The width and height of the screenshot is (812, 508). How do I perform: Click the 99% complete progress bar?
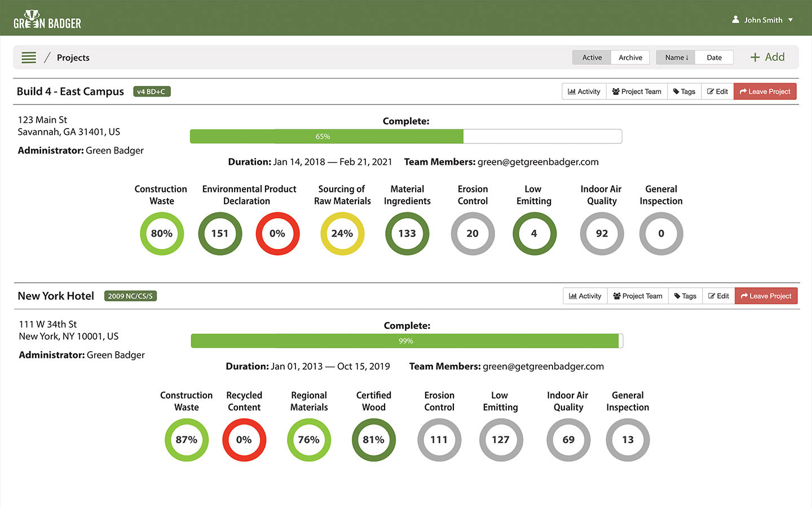point(407,340)
